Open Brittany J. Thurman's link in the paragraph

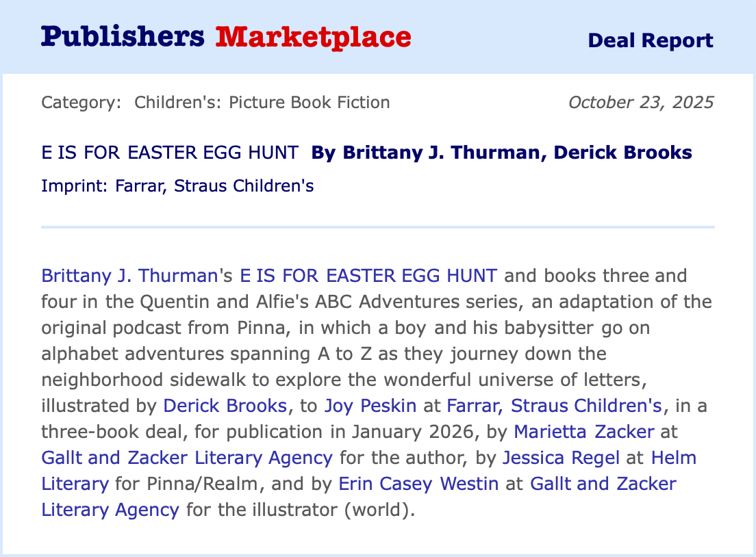point(129,276)
